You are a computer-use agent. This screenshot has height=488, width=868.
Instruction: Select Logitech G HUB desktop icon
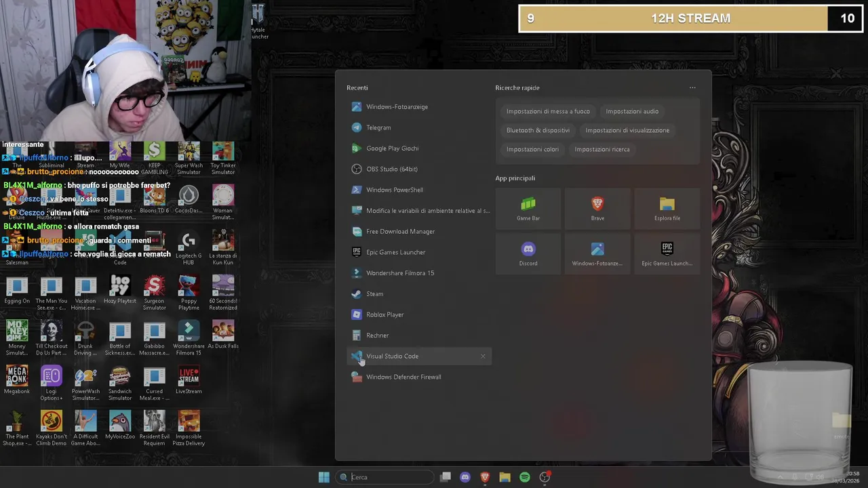tap(189, 247)
